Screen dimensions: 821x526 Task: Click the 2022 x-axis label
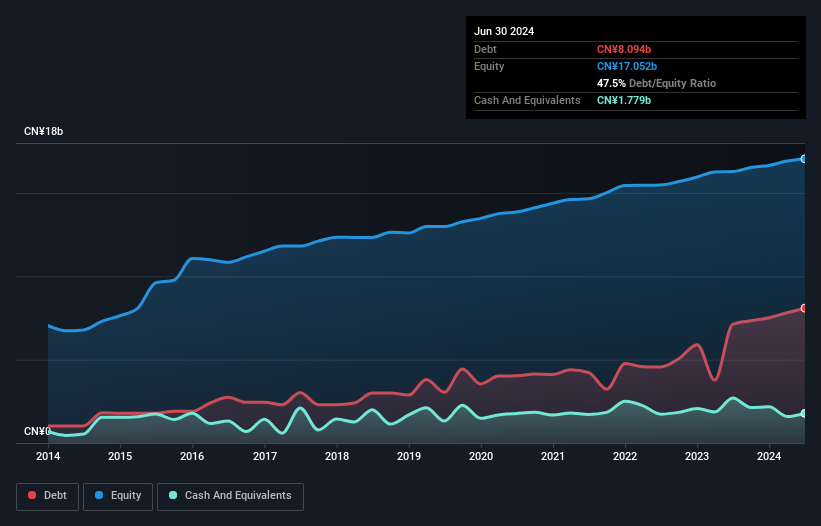click(x=625, y=456)
